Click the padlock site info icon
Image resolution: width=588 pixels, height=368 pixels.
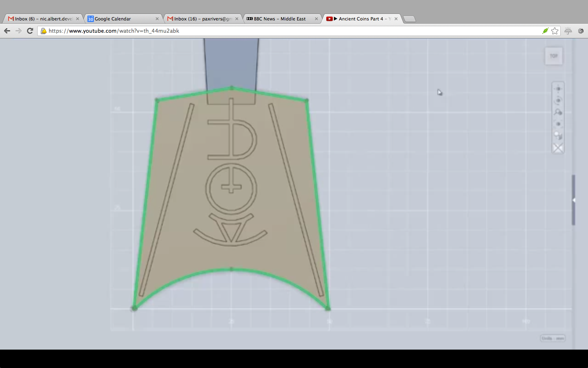(x=44, y=31)
